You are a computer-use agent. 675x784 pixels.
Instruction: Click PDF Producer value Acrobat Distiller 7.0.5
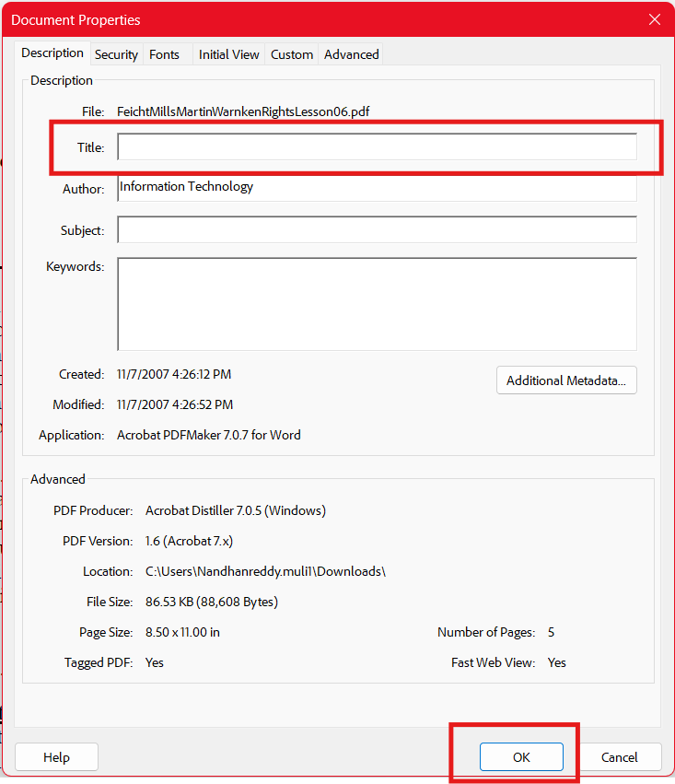coord(236,510)
